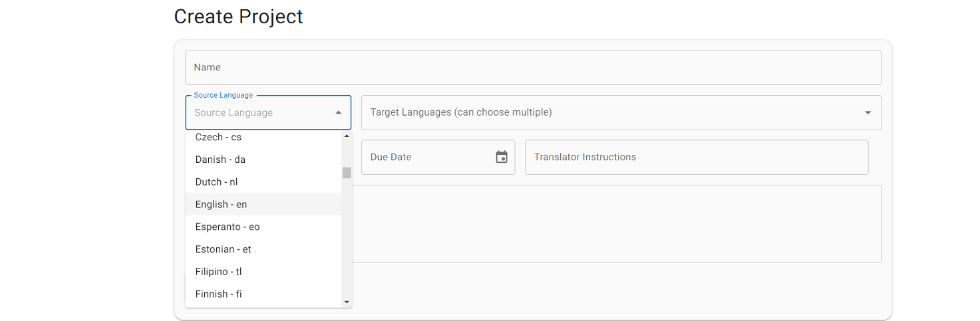The image size is (980, 321).
Task: Select Danish - da option
Action: pyautogui.click(x=263, y=160)
